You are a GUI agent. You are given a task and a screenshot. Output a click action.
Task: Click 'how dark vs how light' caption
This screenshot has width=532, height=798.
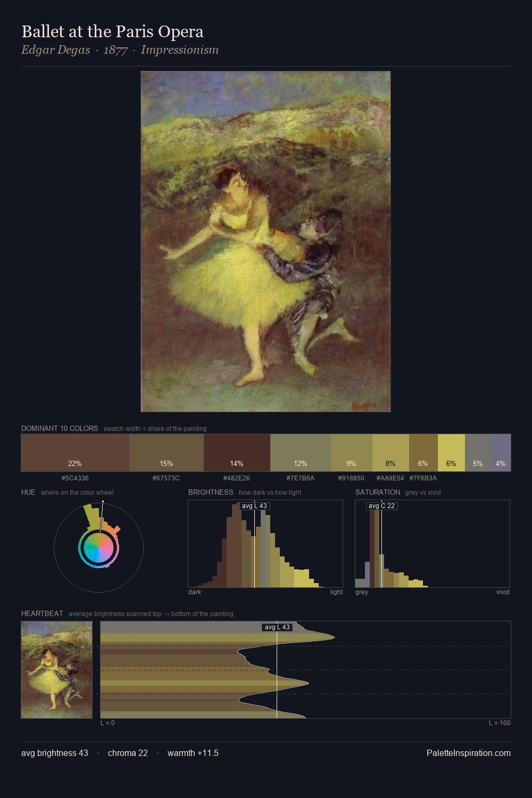click(270, 492)
